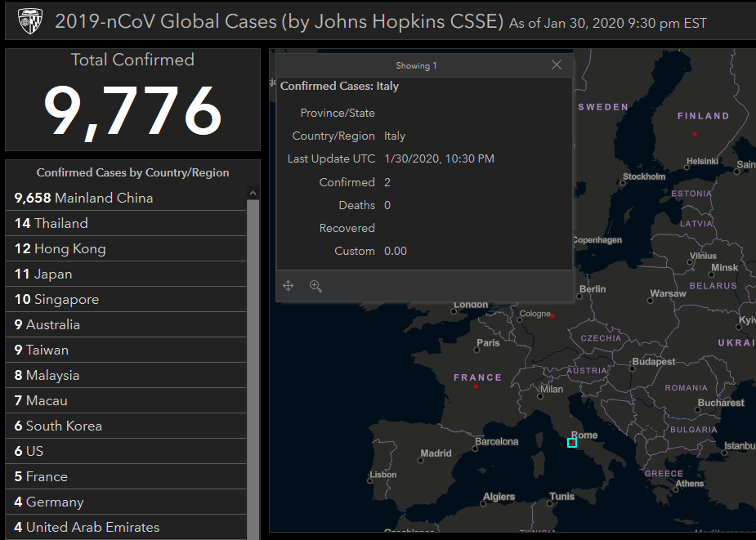Click the scroll-up arrow of country list

click(253, 193)
